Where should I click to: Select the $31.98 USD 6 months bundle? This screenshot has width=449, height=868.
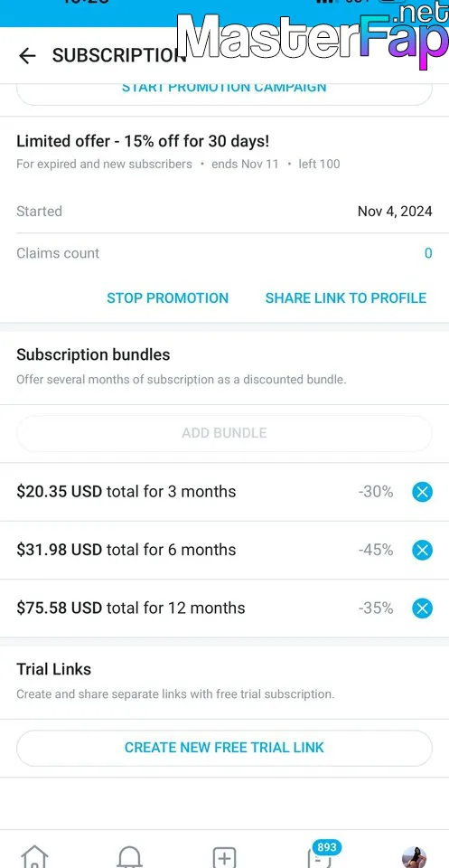point(224,550)
